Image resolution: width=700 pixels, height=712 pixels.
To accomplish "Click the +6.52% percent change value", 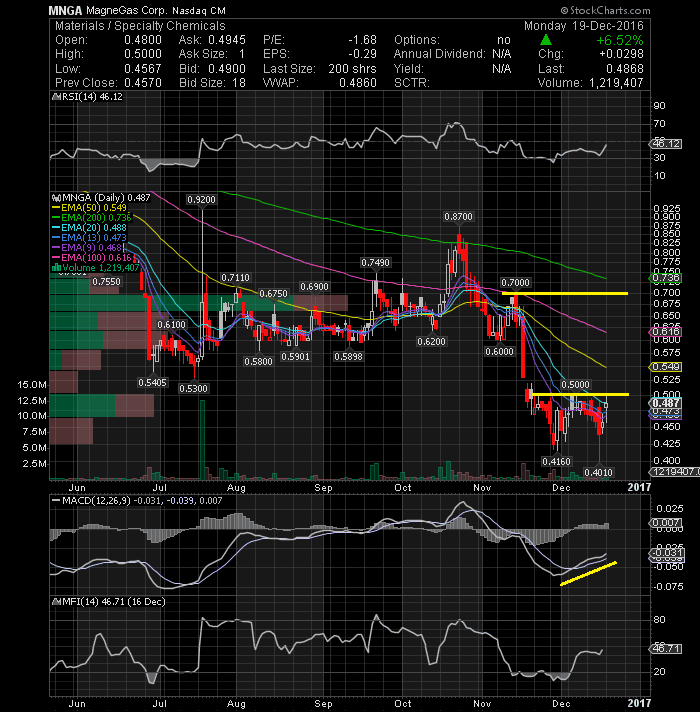I will pos(620,40).
